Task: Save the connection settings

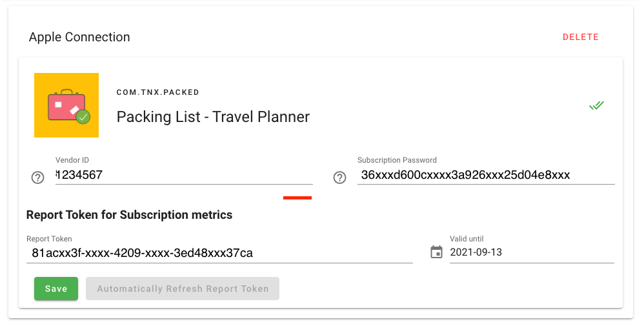Action: (56, 289)
